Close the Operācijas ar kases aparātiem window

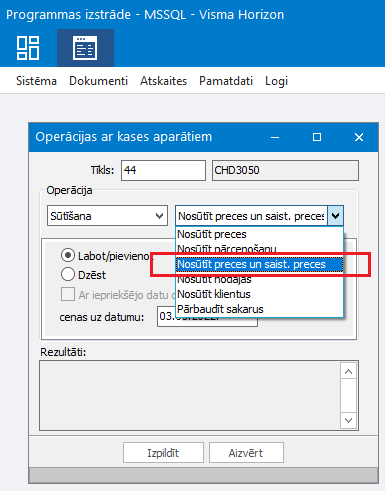pos(359,137)
